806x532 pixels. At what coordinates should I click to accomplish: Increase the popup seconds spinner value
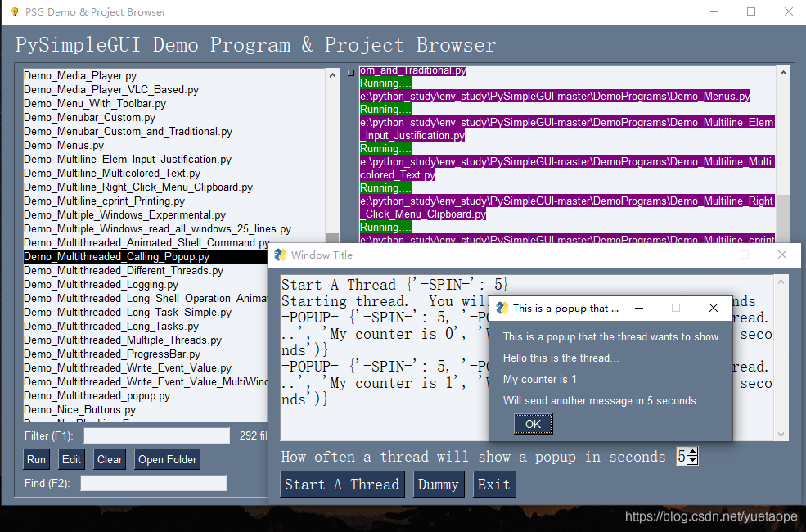pyautogui.click(x=693, y=453)
